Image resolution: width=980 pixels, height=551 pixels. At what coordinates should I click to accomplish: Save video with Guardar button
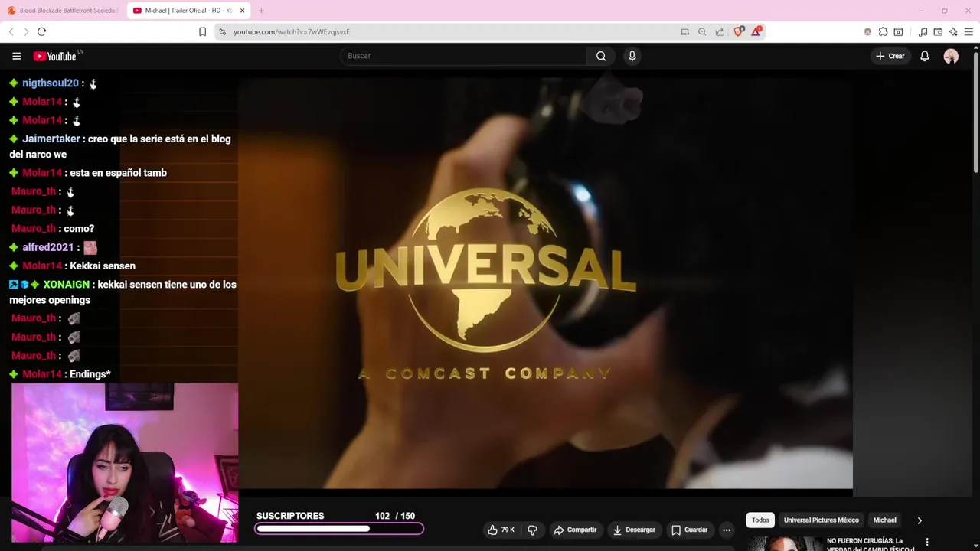pyautogui.click(x=689, y=530)
